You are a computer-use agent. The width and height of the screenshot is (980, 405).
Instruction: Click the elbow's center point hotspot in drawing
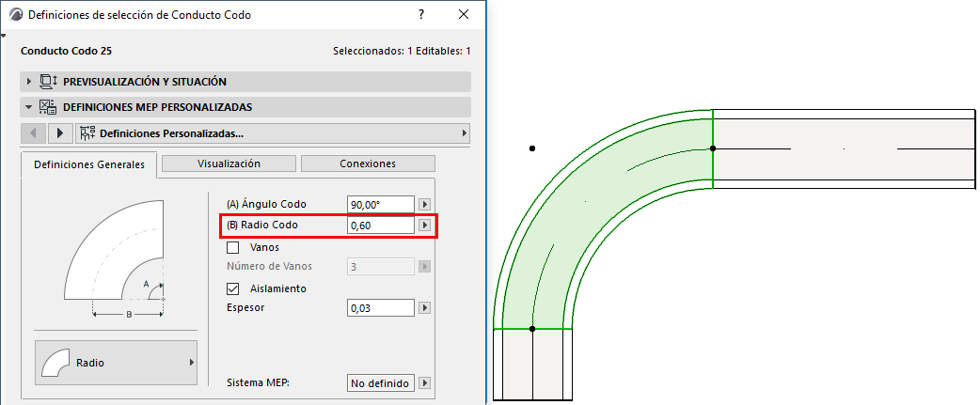(532, 148)
